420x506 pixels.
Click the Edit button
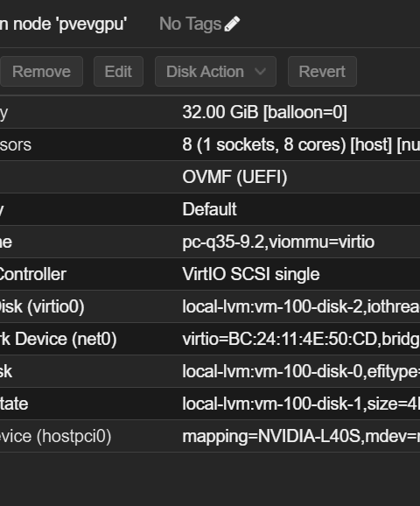point(118,71)
